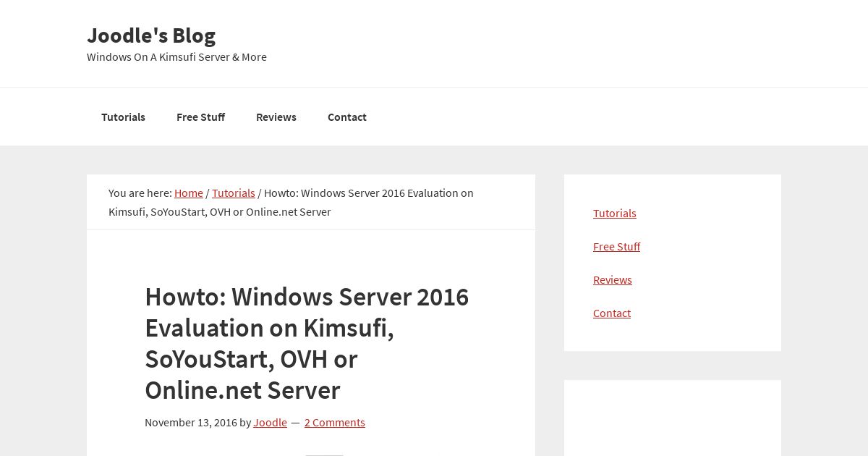Image resolution: width=868 pixels, height=456 pixels.
Task: Open the Joodle's Blog site title
Action: pos(151,35)
